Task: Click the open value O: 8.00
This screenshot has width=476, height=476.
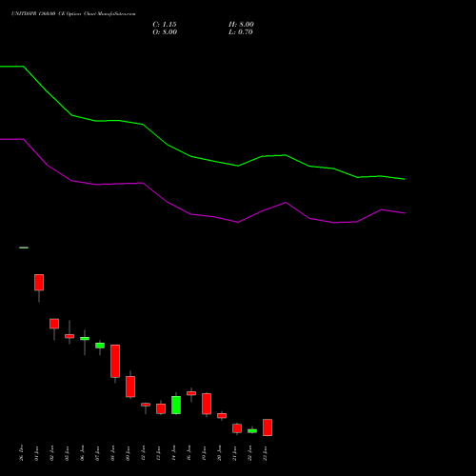Action: click(165, 32)
